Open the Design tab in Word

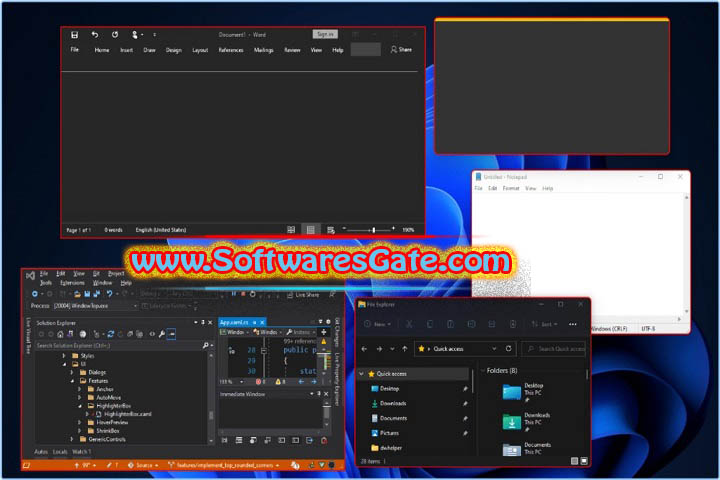pos(174,50)
